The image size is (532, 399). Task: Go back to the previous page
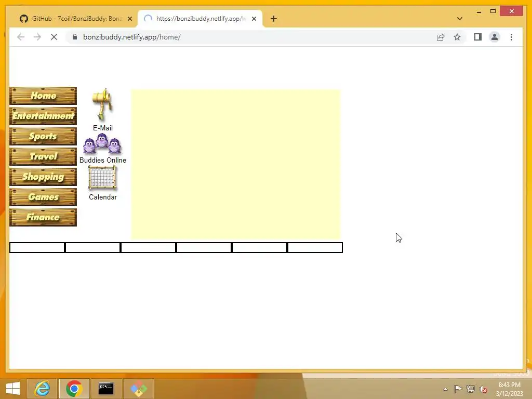pos(21,37)
